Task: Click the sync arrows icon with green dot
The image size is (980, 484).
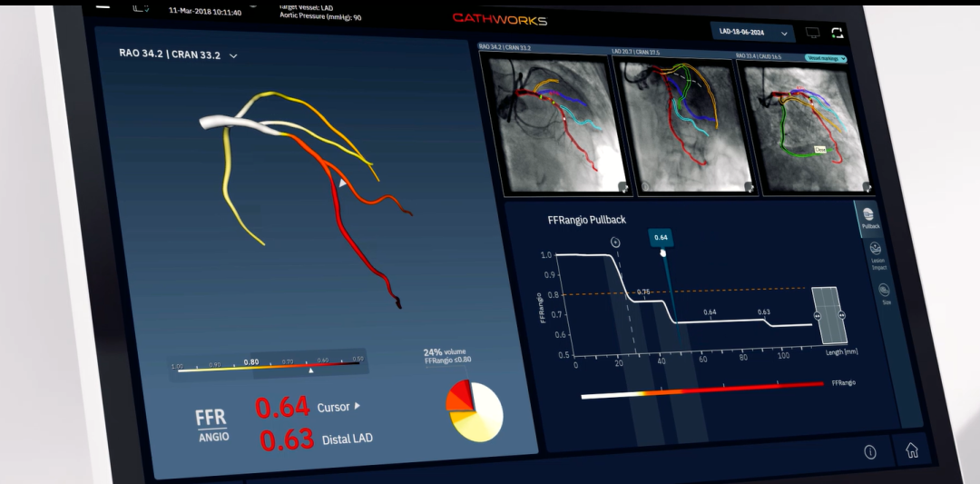Action: [x=837, y=33]
